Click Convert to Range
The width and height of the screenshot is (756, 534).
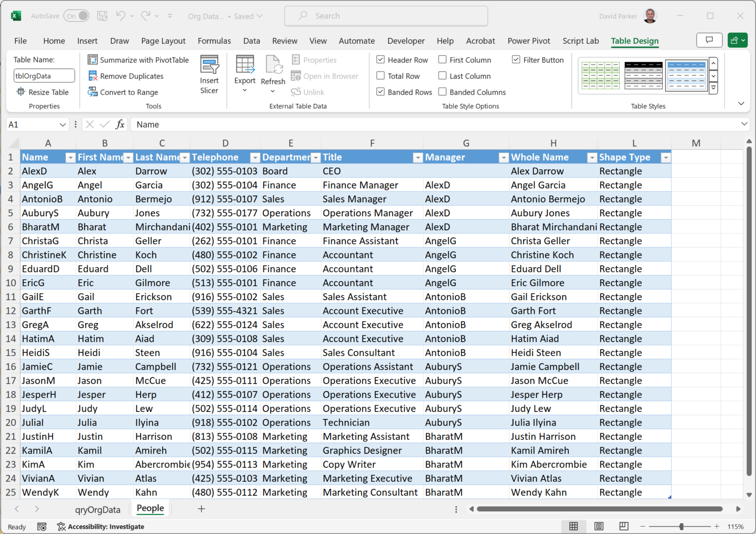(123, 92)
